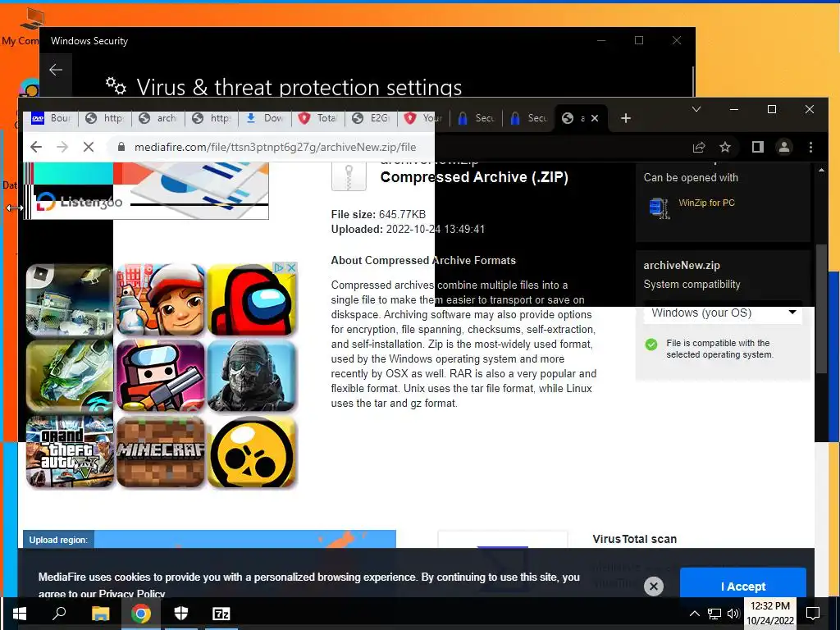Switch to the Dow download tab
This screenshot has width=840, height=630.
tap(265, 118)
